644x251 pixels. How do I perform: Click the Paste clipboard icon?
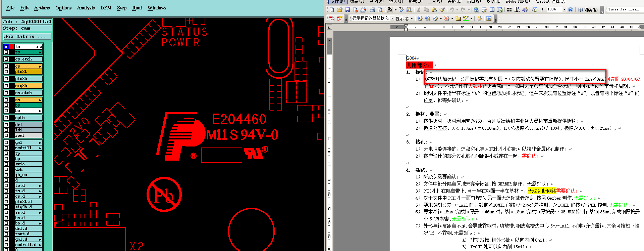(434, 10)
